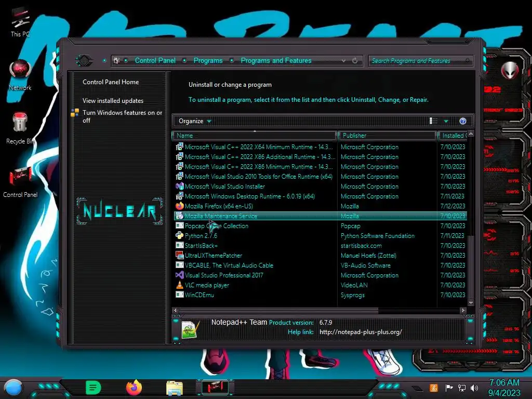Image resolution: width=532 pixels, height=399 pixels.
Task: Click Programs and Features in breadcrumb
Action: 276,61
